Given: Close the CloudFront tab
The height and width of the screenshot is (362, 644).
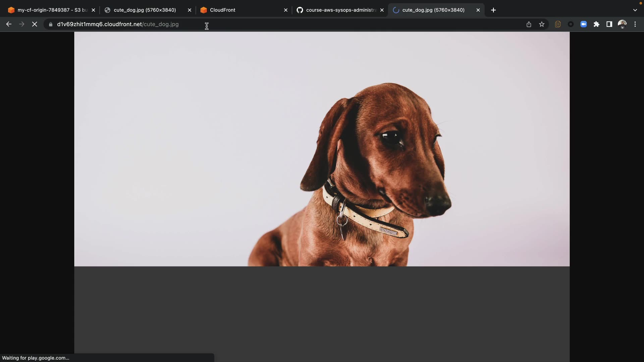Looking at the screenshot, I should (286, 10).
